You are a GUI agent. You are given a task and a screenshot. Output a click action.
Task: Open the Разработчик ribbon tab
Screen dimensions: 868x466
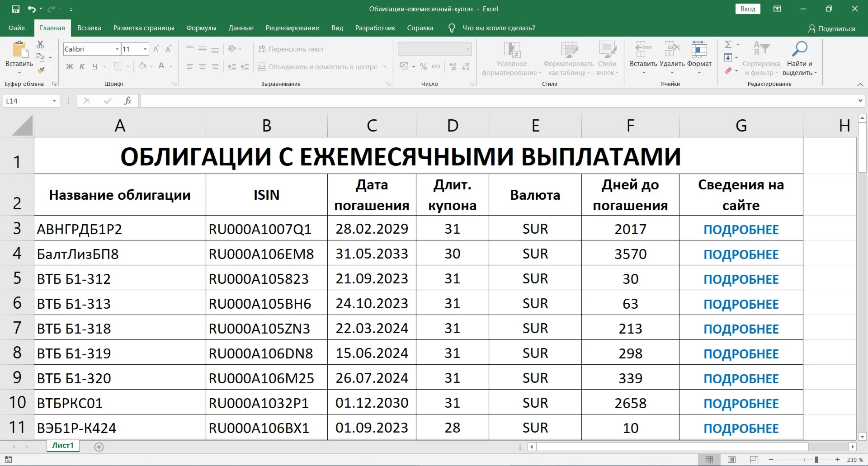click(x=375, y=28)
